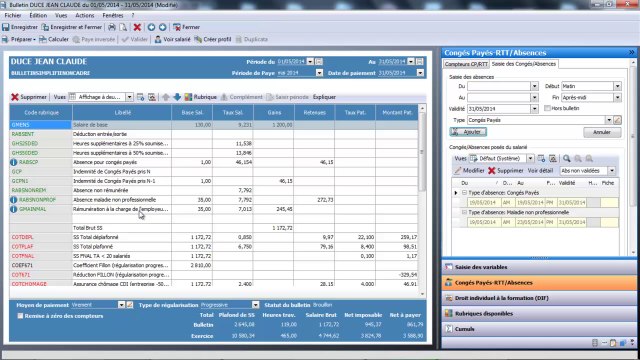Click the Annuler button

click(602, 132)
